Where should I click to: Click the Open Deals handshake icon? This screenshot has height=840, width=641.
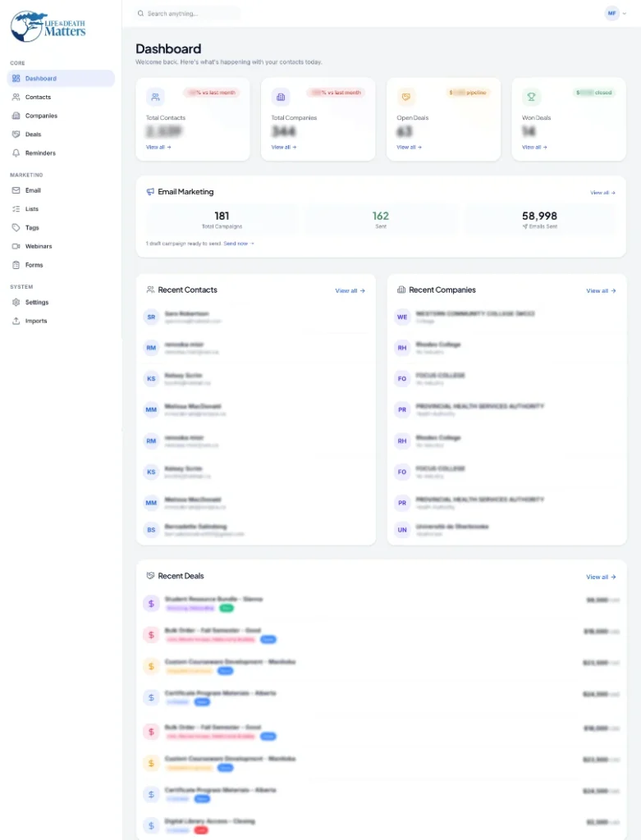click(405, 97)
